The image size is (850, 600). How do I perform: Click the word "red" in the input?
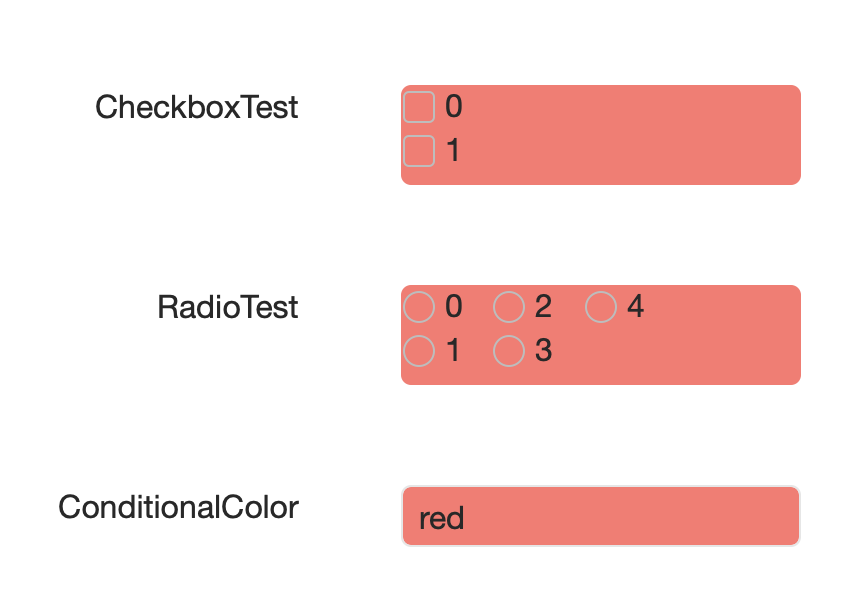441,519
